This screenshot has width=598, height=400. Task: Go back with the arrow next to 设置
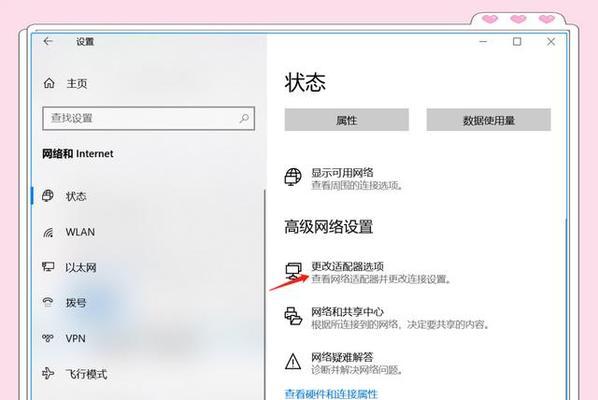pyautogui.click(x=48, y=41)
